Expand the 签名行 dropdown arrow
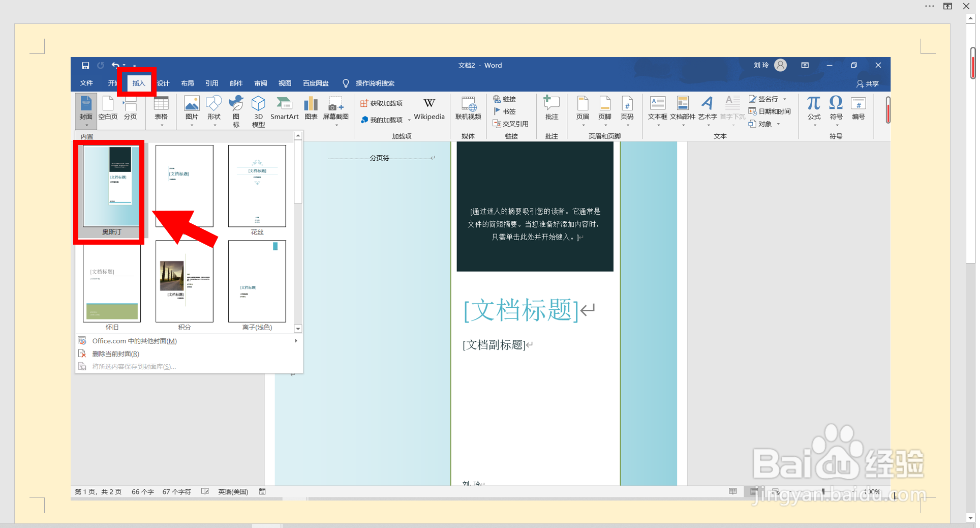980x528 pixels. pyautogui.click(x=785, y=99)
